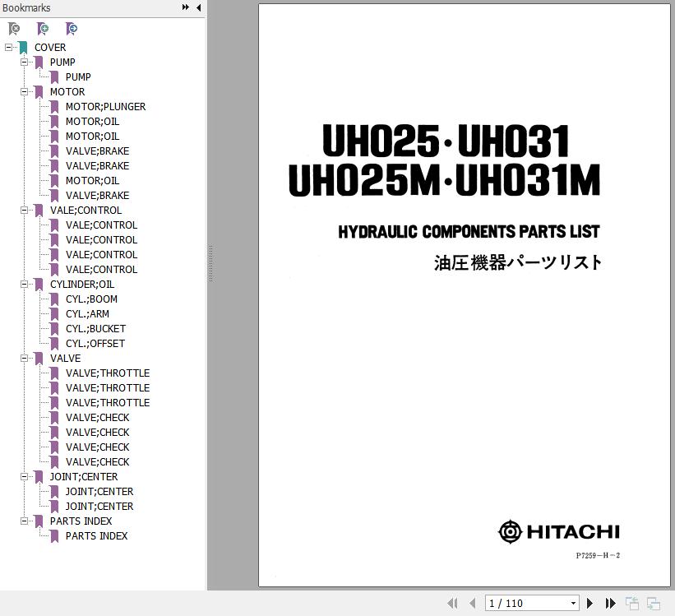
Task: Click the CYL.;ARM bookmark ribbon icon
Action: tap(54, 314)
